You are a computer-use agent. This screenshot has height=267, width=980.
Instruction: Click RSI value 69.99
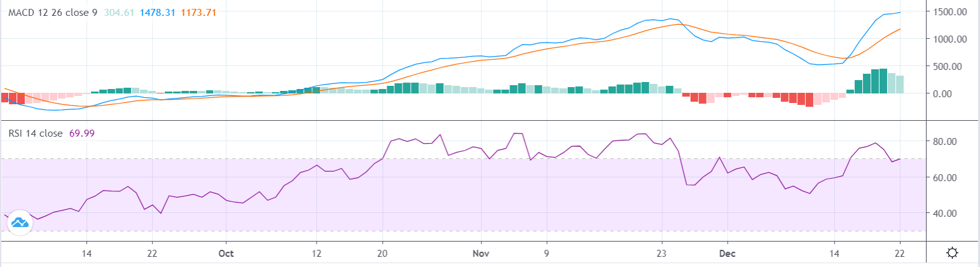(x=81, y=133)
